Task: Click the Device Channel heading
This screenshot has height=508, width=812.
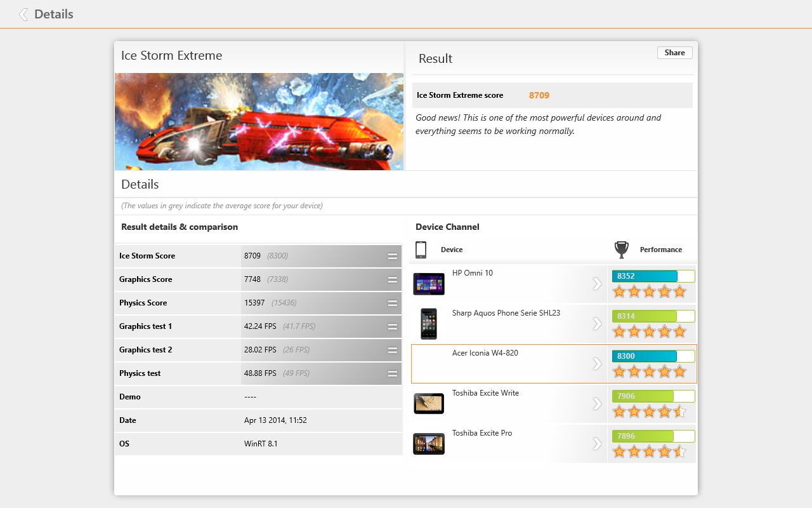Action: point(447,227)
